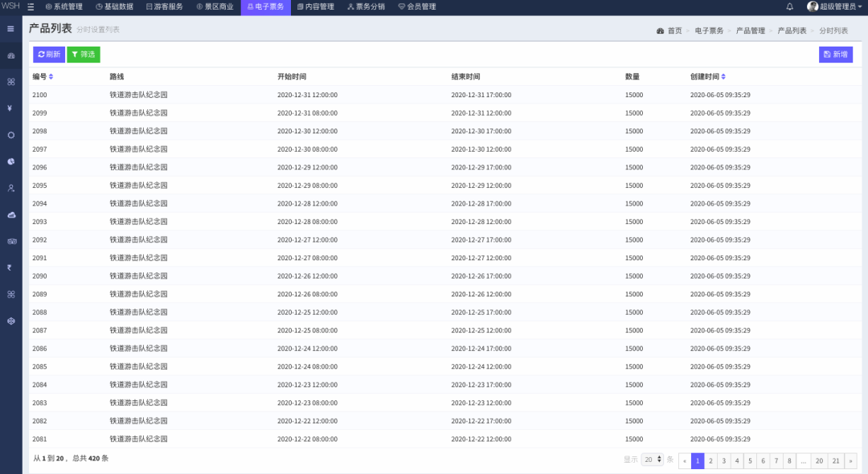Click the 刷新 refresh button

[x=49, y=55]
